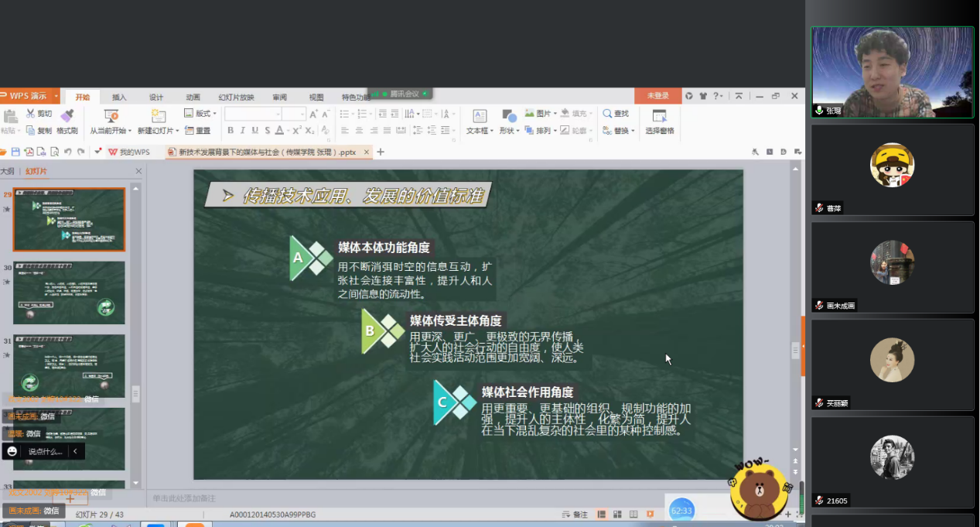
Task: Open the Animation (动画) ribbon tab
Action: [x=193, y=98]
